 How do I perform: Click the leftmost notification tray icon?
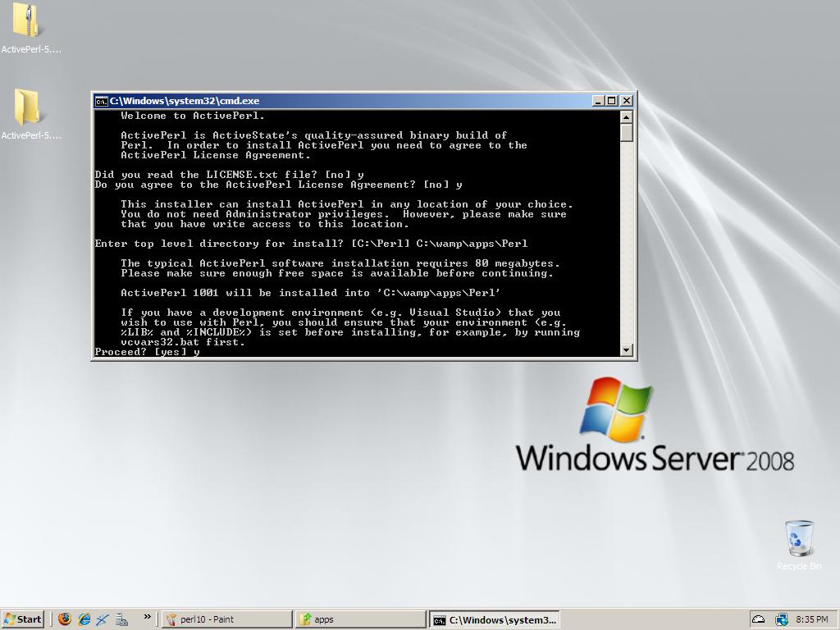click(759, 619)
